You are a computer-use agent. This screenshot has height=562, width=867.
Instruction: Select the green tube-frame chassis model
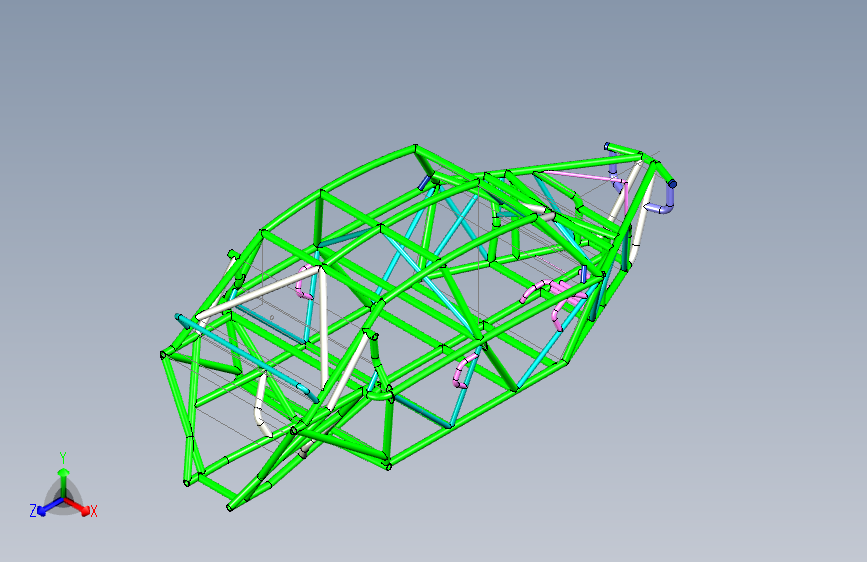point(418,326)
